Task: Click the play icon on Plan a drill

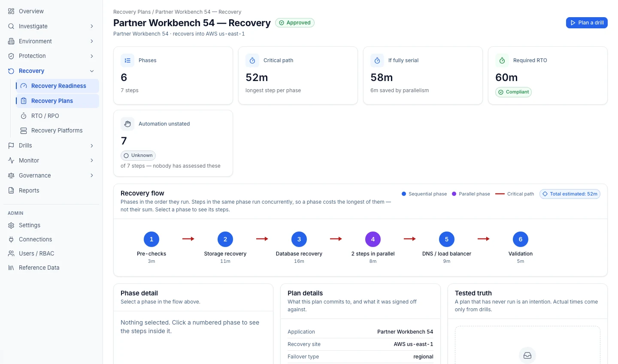Action: [x=573, y=23]
